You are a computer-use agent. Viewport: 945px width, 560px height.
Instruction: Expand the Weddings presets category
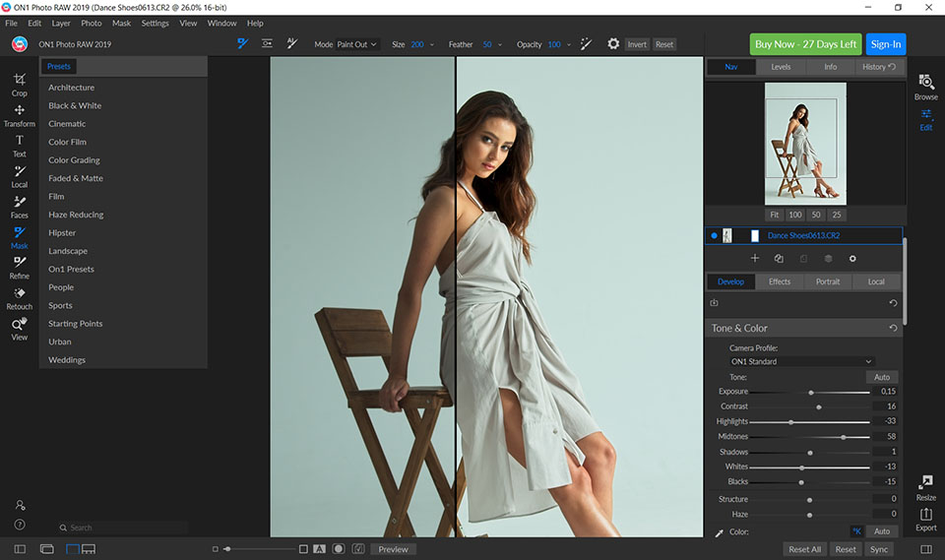[67, 360]
